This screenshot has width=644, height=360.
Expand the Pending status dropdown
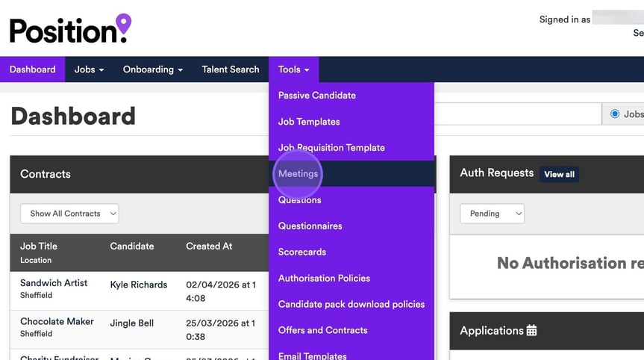point(492,214)
